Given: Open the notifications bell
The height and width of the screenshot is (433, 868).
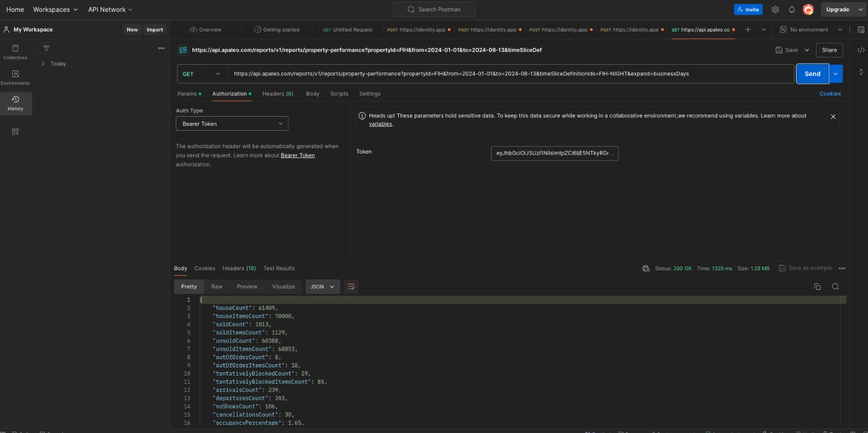Looking at the screenshot, I should point(792,9).
